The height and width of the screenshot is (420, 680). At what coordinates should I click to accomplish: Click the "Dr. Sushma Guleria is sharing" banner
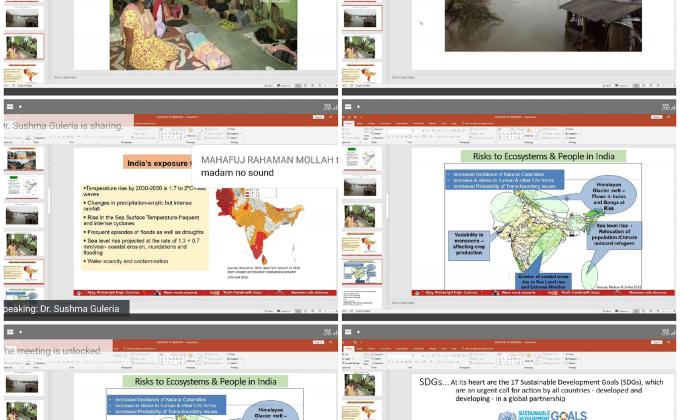tap(65, 126)
